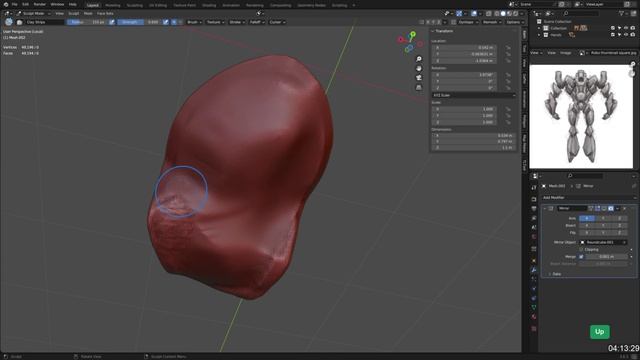Image resolution: width=640 pixels, height=360 pixels.
Task: Toggle Mirror Flip Z button
Action: (619, 233)
